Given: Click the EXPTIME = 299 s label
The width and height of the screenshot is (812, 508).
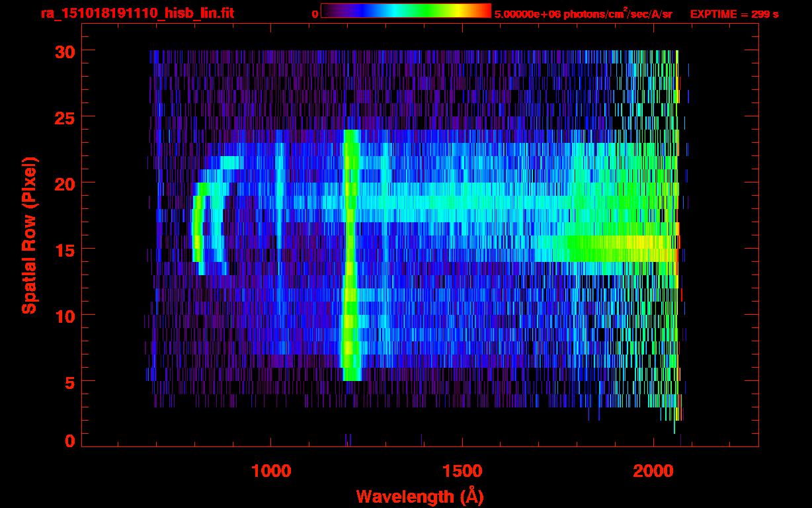Looking at the screenshot, I should (x=734, y=14).
